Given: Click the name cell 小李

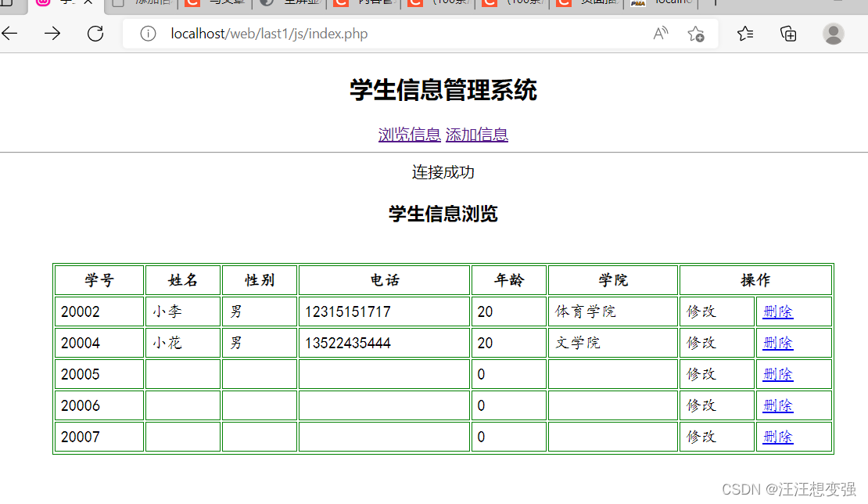Looking at the screenshot, I should (183, 311).
